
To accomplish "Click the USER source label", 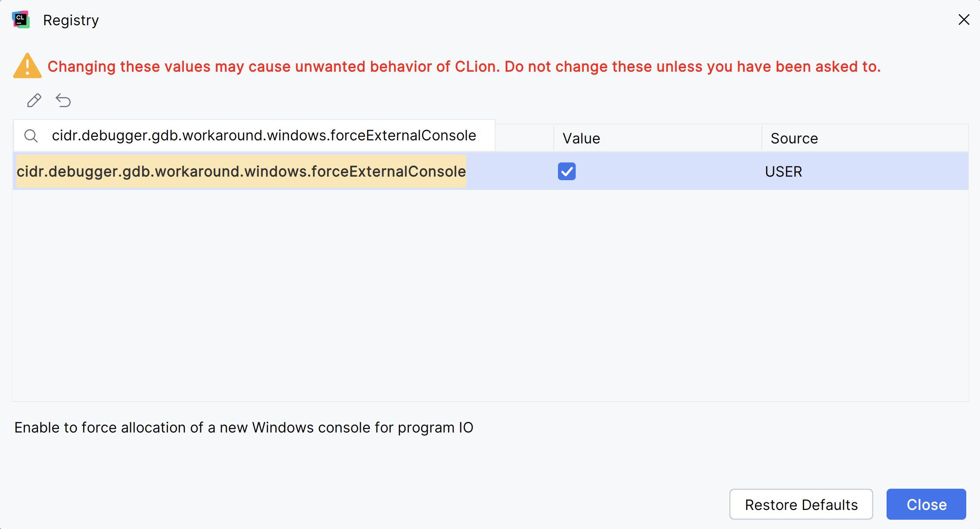I will click(x=783, y=171).
